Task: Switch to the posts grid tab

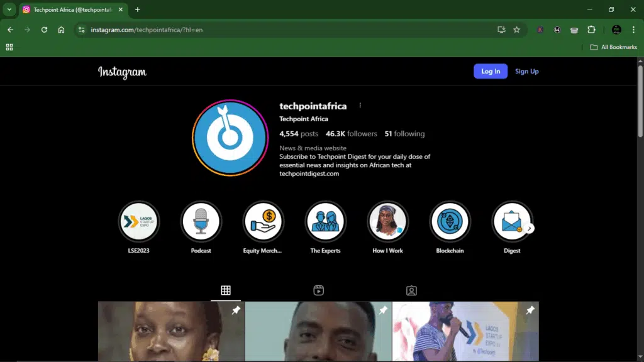Action: [226, 290]
